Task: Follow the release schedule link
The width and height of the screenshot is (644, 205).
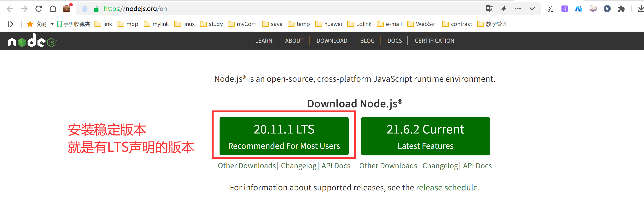Action: (447, 188)
